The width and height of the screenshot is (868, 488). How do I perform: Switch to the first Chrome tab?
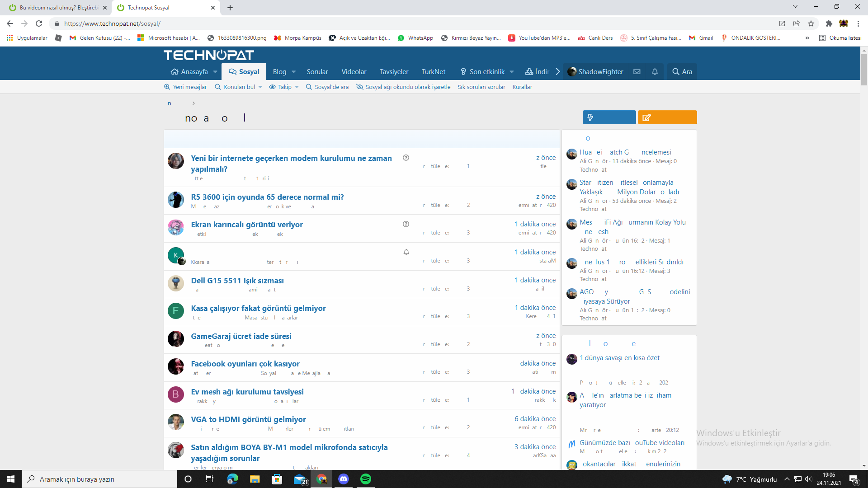click(58, 8)
